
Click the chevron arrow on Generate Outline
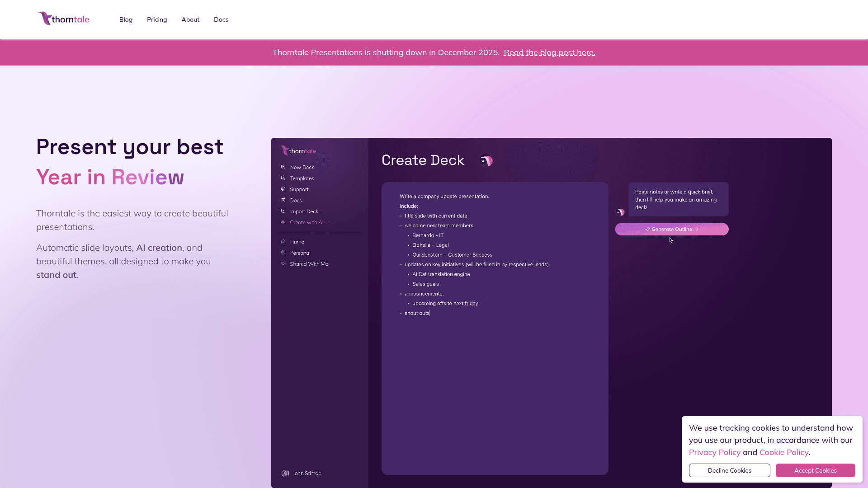697,229
